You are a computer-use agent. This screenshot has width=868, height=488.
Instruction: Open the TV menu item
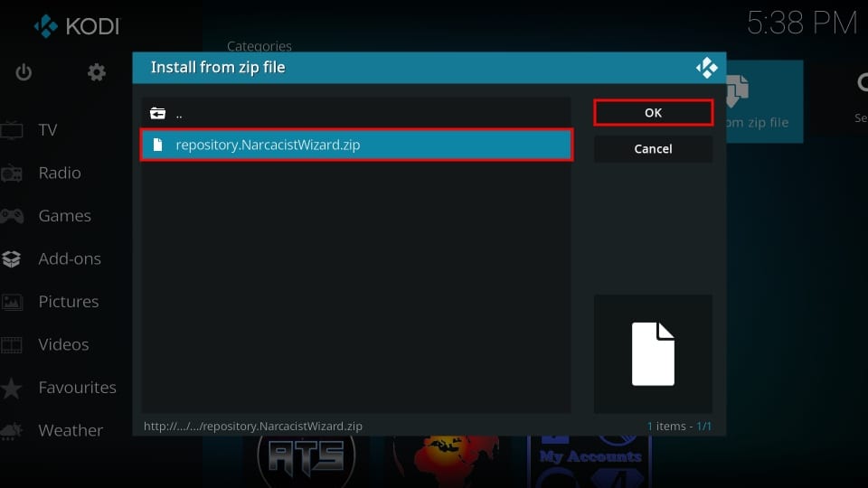coord(48,130)
